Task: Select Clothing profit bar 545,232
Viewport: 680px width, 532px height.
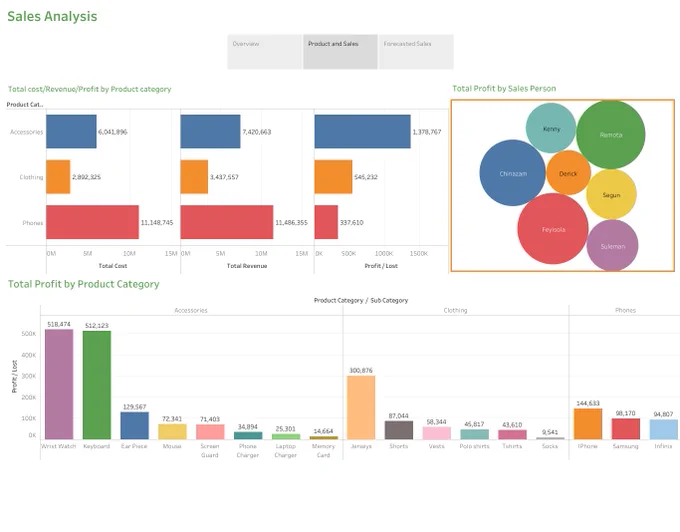Action: coord(333,177)
